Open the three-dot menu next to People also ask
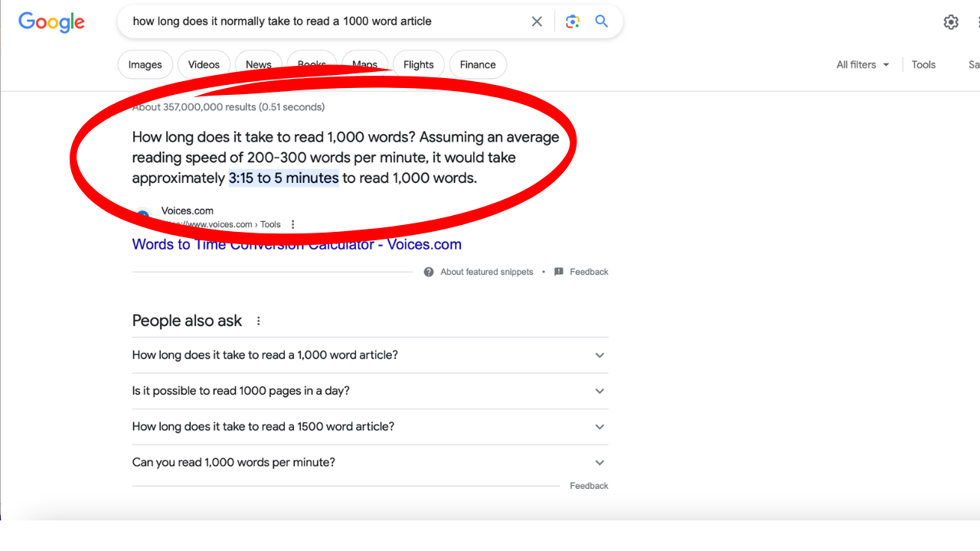The height and width of the screenshot is (551, 980). [x=258, y=321]
